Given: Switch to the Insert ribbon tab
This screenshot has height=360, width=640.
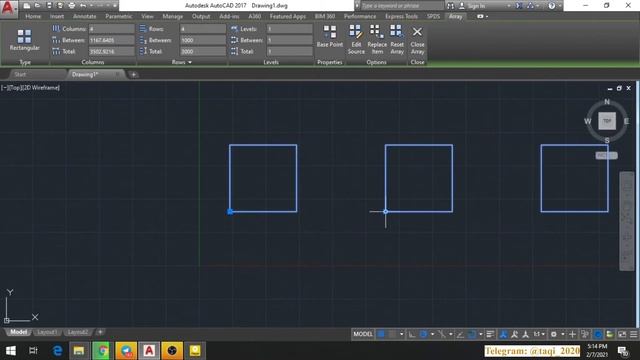Looking at the screenshot, I should click(x=57, y=16).
